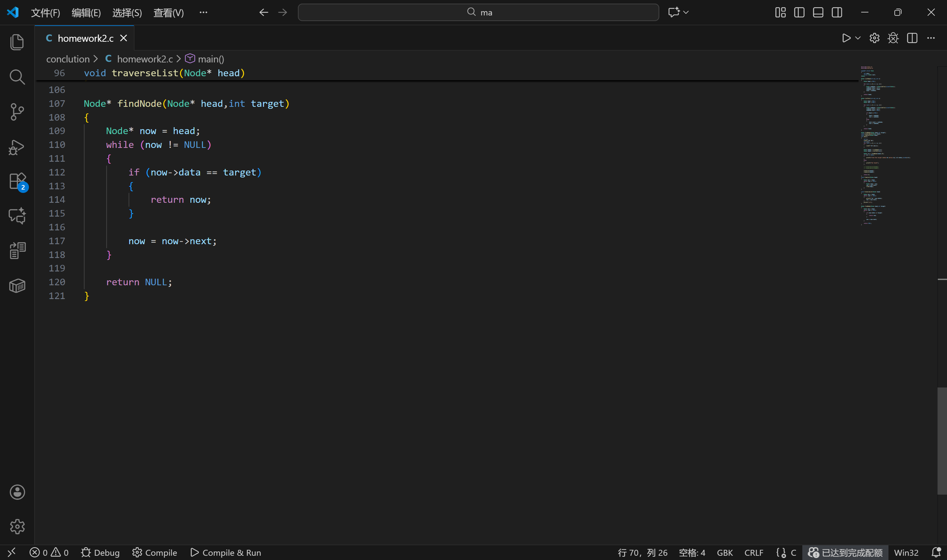Click Compile & Run in status bar

[x=226, y=552]
